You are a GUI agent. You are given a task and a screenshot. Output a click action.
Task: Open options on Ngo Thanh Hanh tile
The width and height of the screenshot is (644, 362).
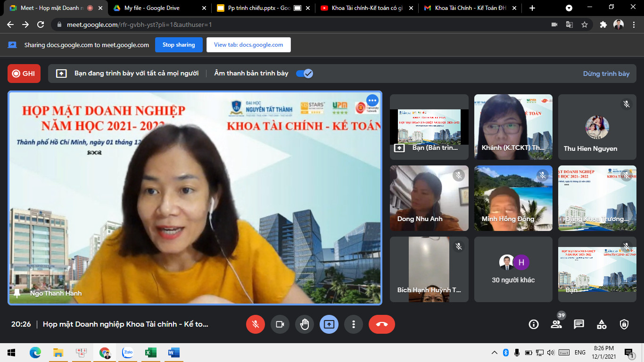[x=372, y=100]
